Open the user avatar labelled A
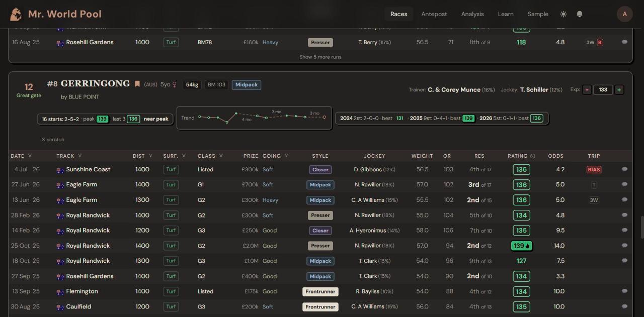The width and height of the screenshot is (644, 317). tap(625, 14)
